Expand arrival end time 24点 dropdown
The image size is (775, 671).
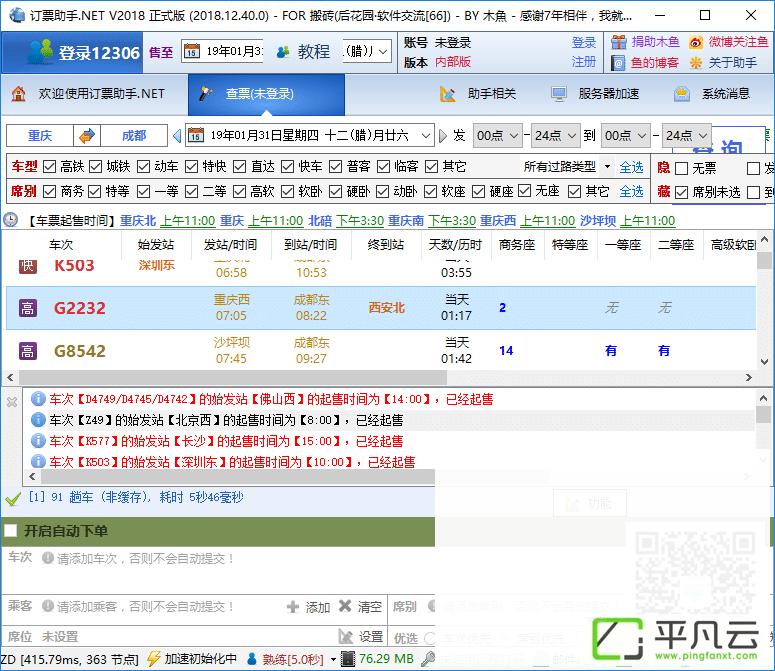coord(703,135)
